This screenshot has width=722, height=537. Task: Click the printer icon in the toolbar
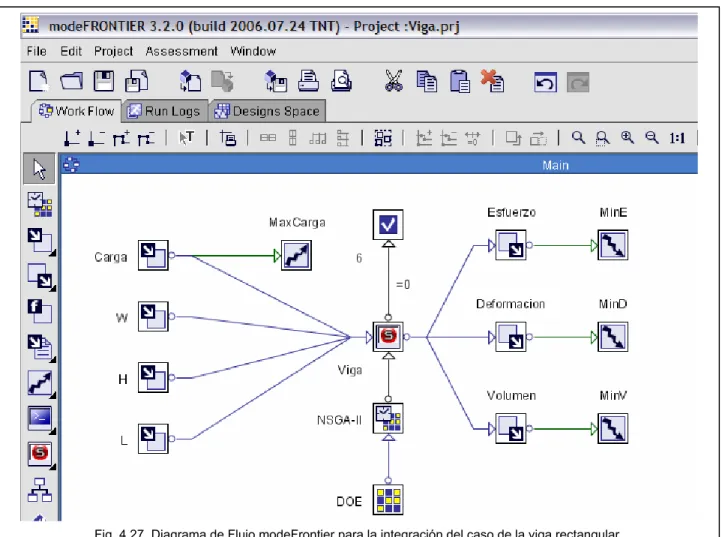point(309,82)
